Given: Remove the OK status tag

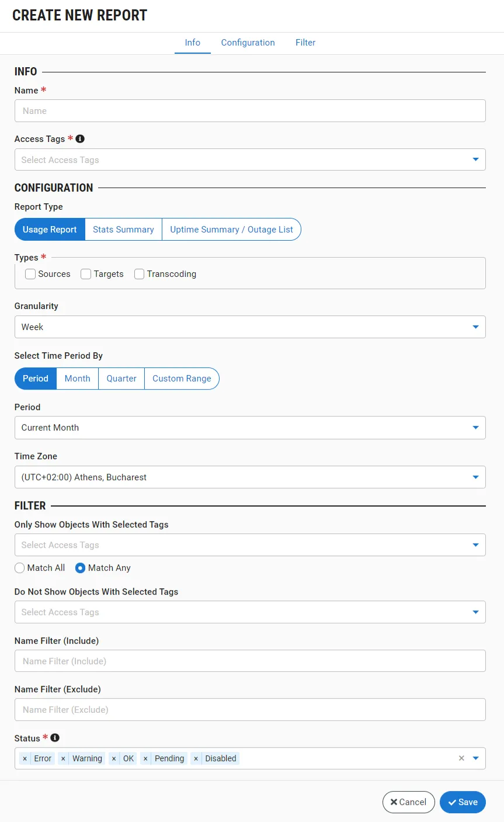Looking at the screenshot, I should (114, 758).
